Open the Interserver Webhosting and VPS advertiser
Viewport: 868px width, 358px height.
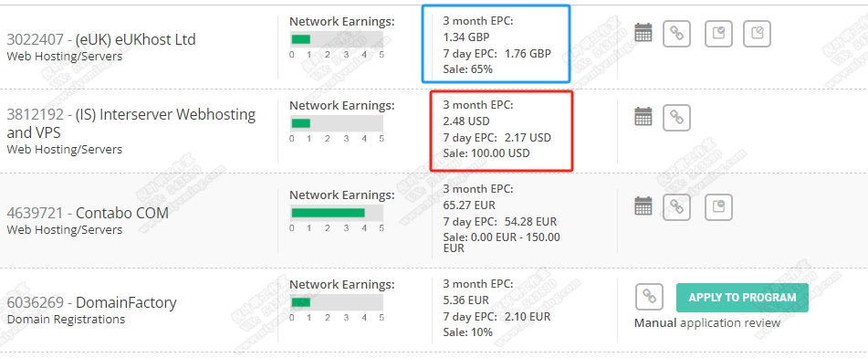point(131,123)
